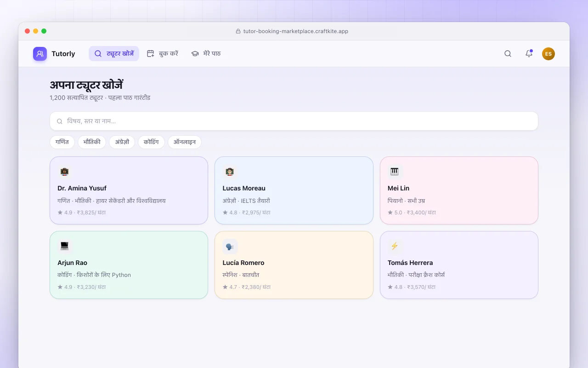The image size is (588, 368).
Task: Click the Tutorly logo icon
Action: tap(40, 54)
